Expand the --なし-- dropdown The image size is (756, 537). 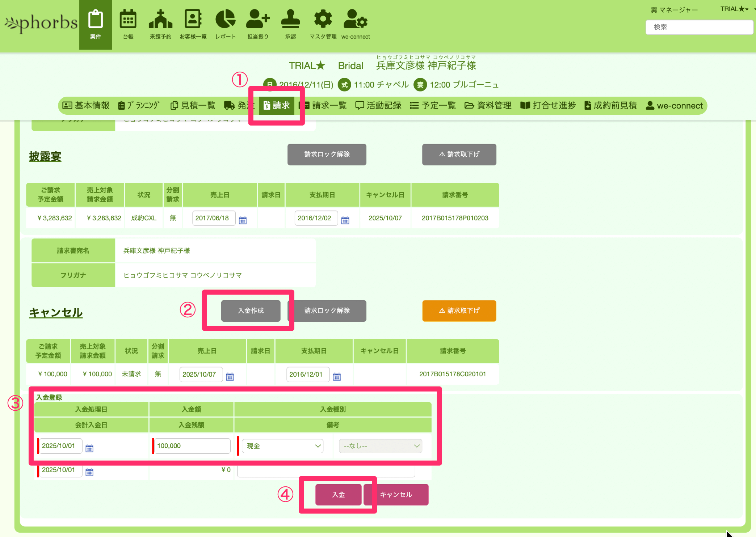pyautogui.click(x=380, y=446)
